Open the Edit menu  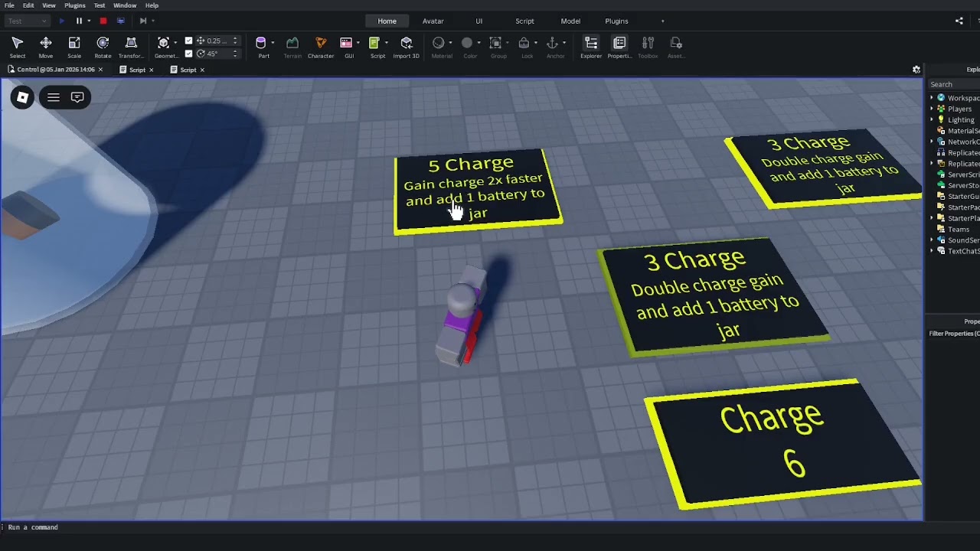[28, 5]
